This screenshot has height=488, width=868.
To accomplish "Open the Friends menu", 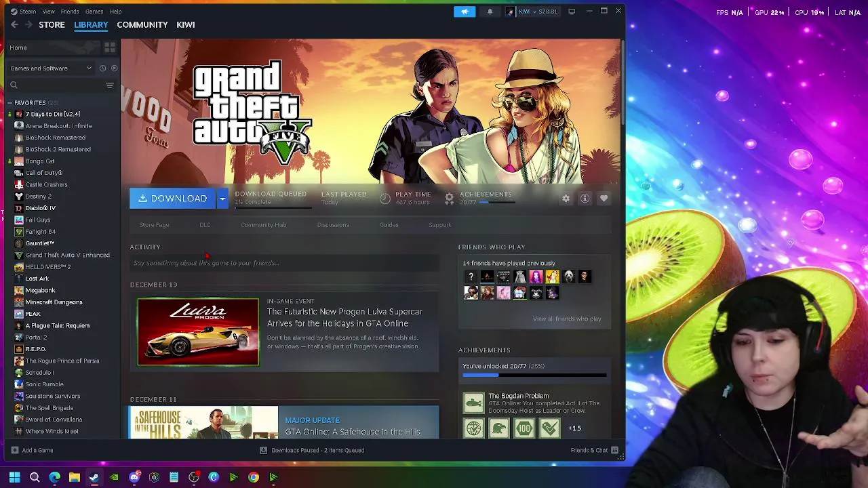I will point(70,12).
